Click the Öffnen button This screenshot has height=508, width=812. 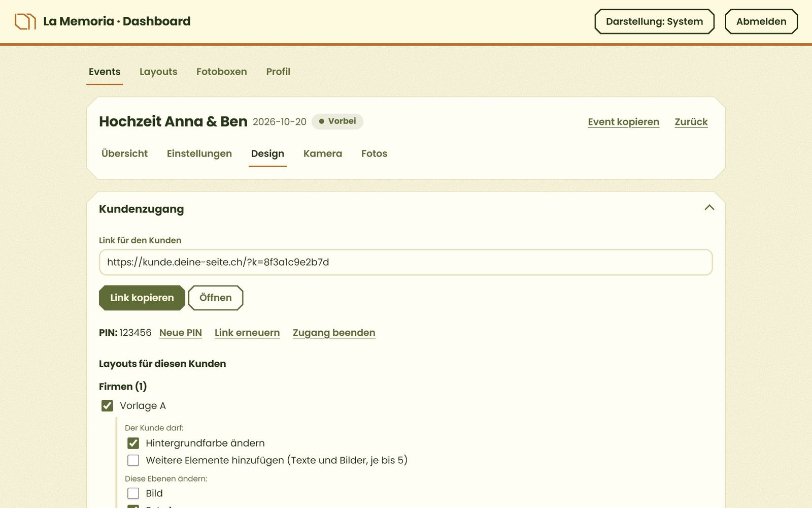tap(216, 298)
